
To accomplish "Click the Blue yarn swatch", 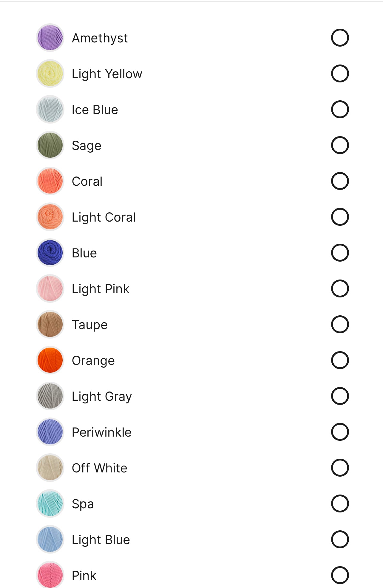I will (x=50, y=253).
